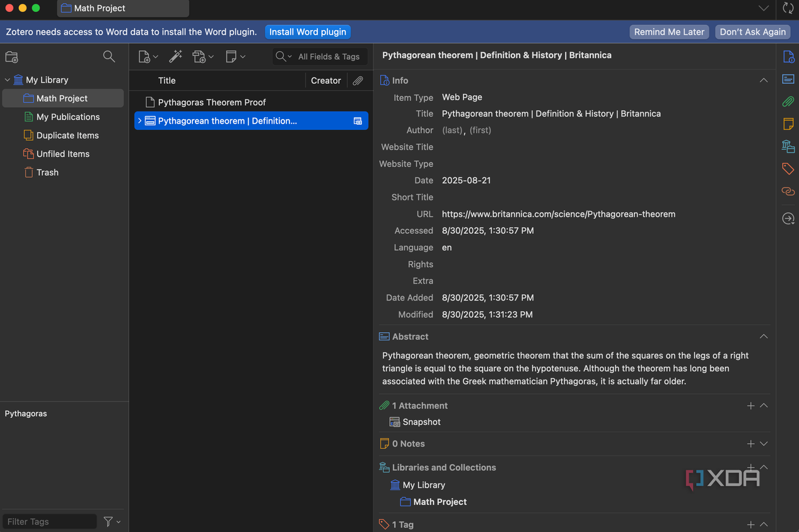799x532 pixels.
Task: Collapse Libraries and Collections section
Action: click(x=764, y=467)
